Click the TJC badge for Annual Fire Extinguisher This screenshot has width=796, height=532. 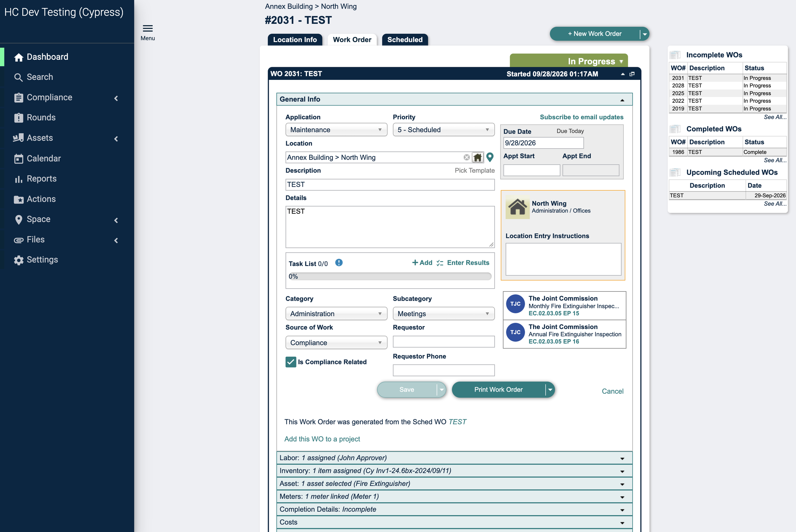click(x=515, y=332)
